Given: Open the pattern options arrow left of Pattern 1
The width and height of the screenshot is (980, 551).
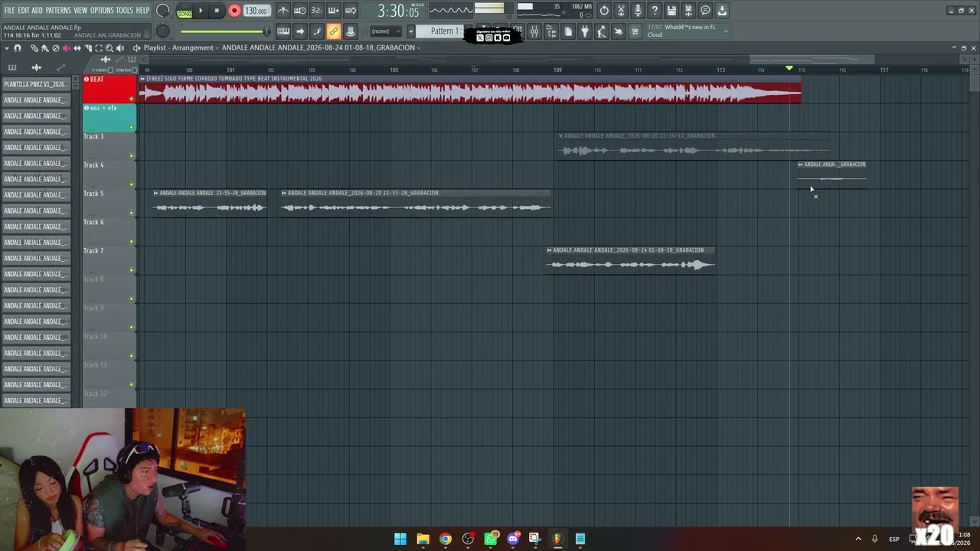Looking at the screenshot, I should [410, 31].
